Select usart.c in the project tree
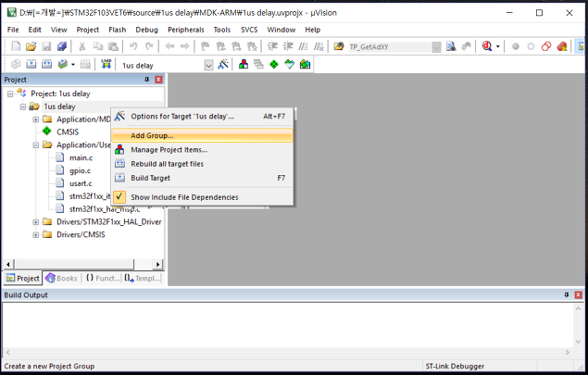 tap(81, 183)
